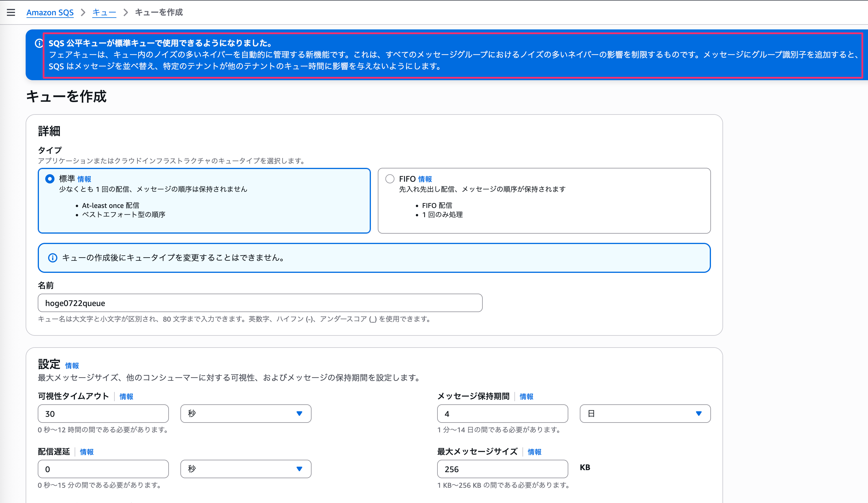Select the 標準 queue type radio
This screenshot has width=868, height=503.
point(50,179)
